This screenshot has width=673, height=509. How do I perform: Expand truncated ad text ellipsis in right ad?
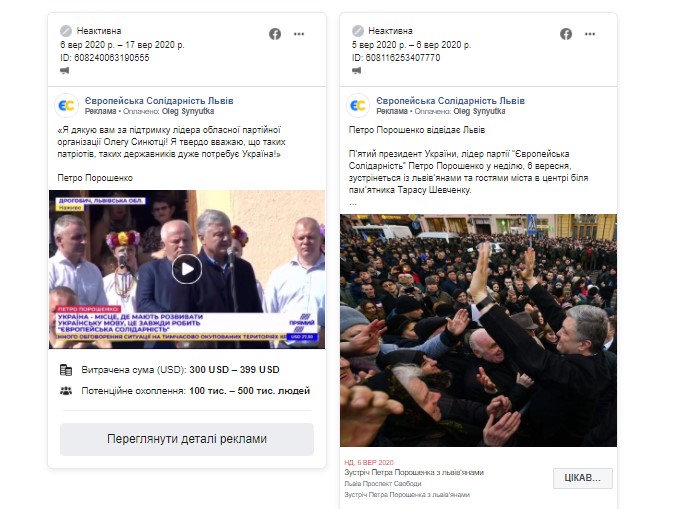[353, 203]
